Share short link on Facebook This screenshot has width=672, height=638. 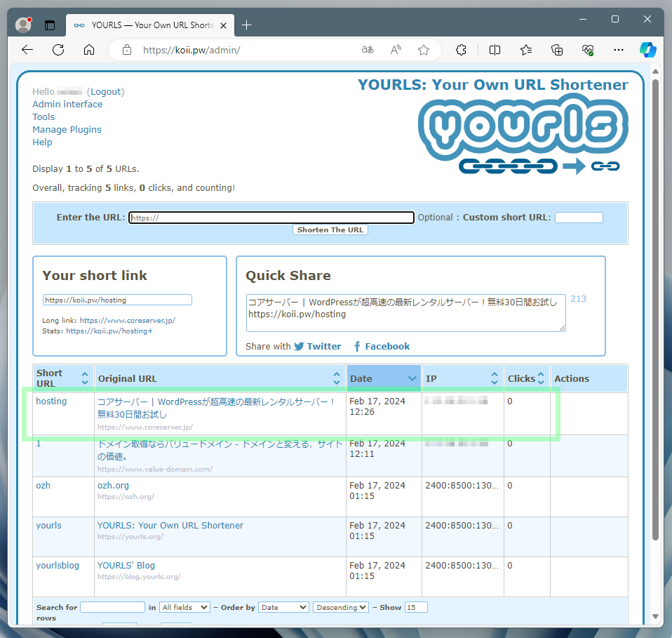point(382,347)
